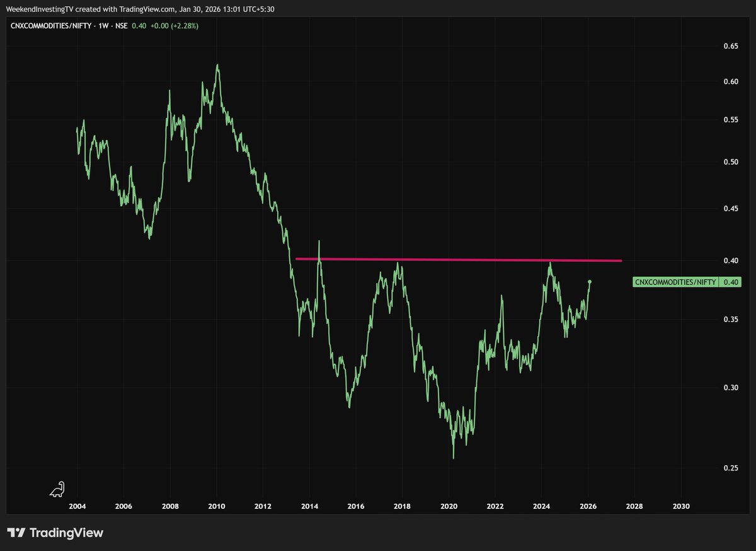Screen dimensions: 756x551
Task: Click the 0.65 price axis label
Action: pyautogui.click(x=731, y=46)
